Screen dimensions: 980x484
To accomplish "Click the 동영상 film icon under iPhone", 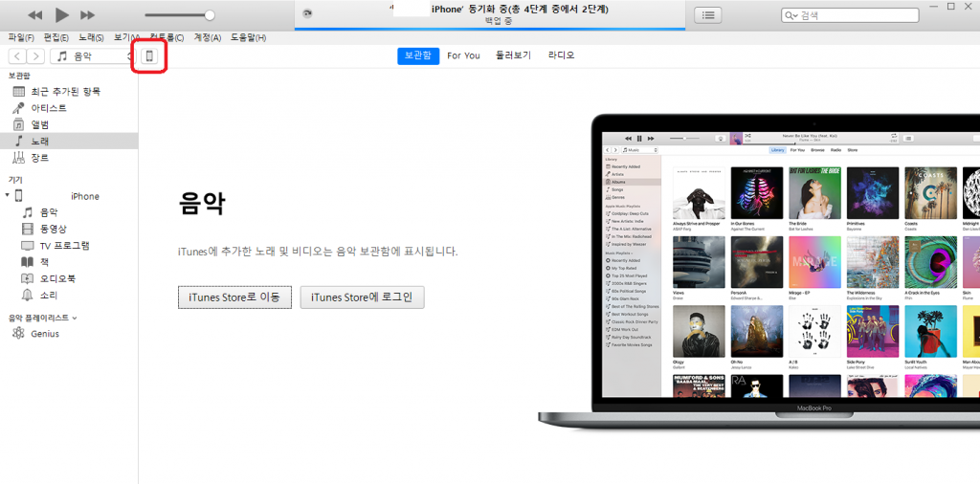I will click(28, 230).
